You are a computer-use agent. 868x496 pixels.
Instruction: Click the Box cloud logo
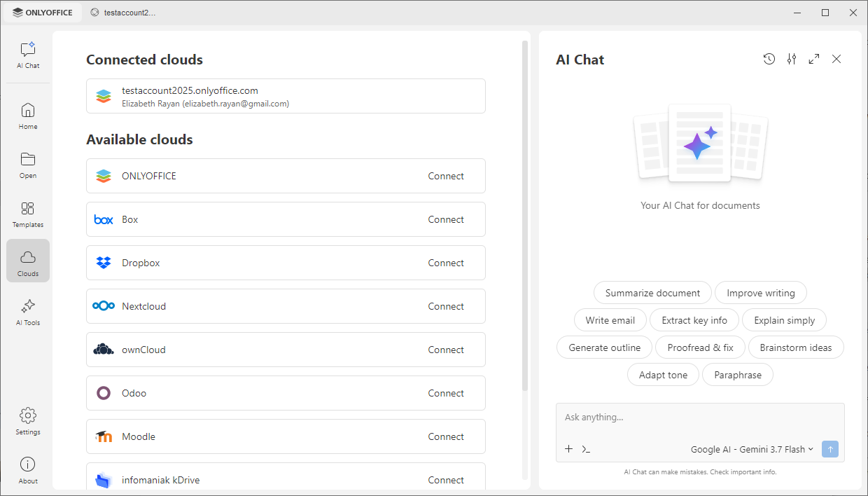point(104,219)
